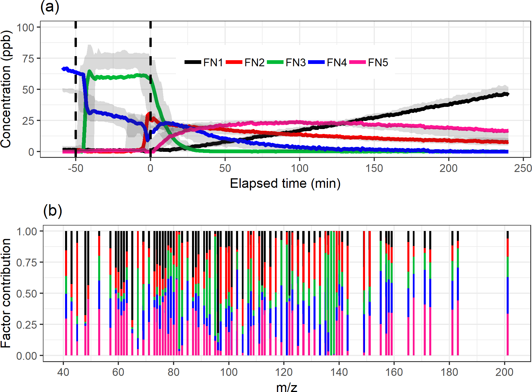Click the 'm/z' x-axis title

click(286, 387)
